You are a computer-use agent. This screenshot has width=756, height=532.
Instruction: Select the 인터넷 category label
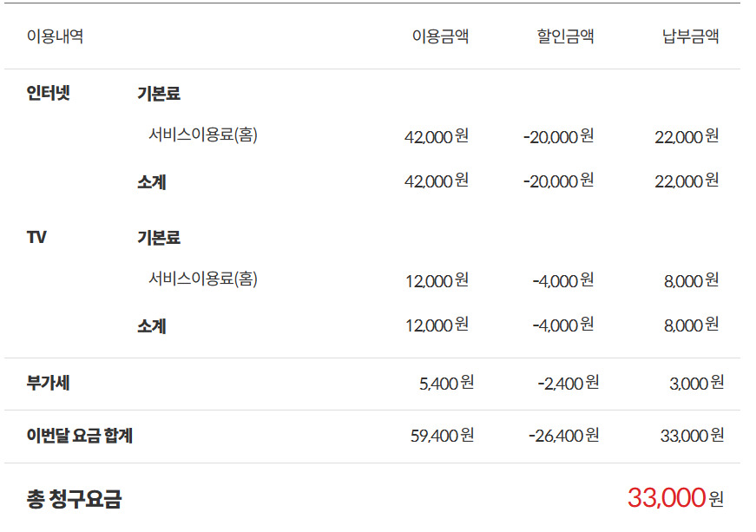coord(49,93)
